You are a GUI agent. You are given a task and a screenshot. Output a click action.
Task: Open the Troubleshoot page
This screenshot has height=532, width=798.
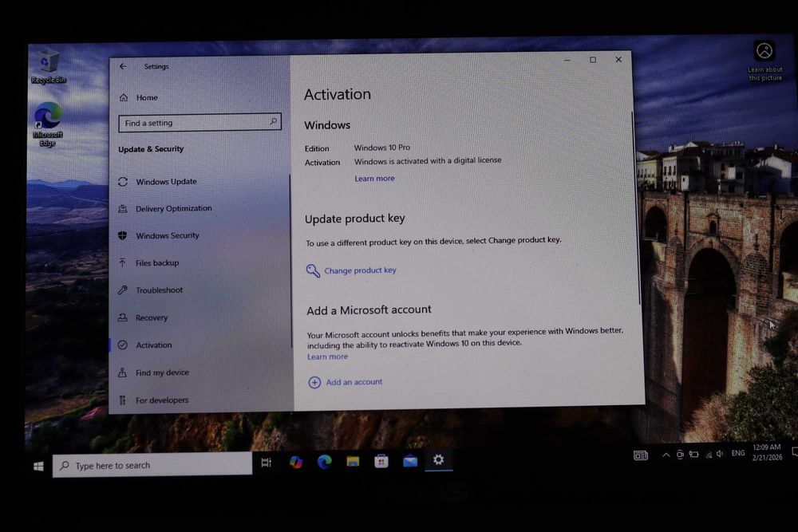(160, 290)
